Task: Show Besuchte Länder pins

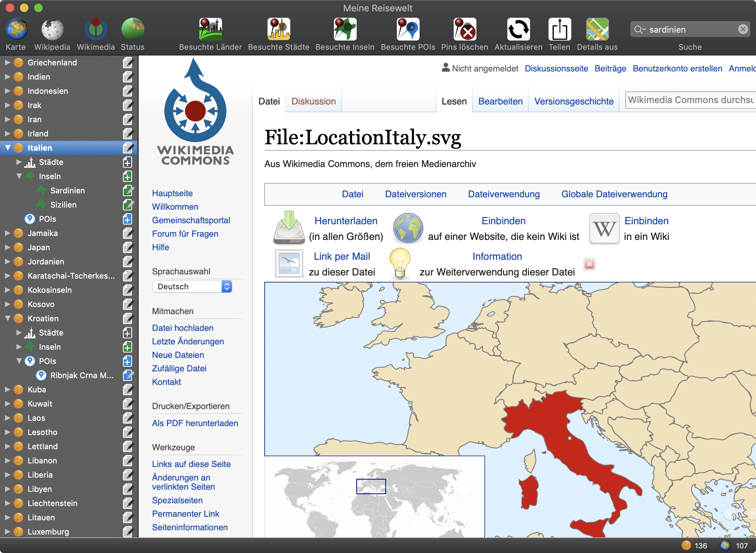Action: pos(210,29)
